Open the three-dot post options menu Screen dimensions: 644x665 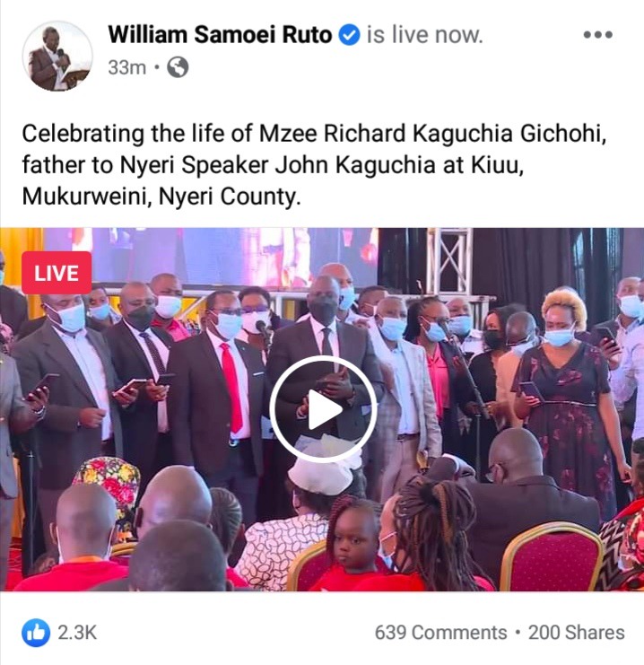click(597, 34)
